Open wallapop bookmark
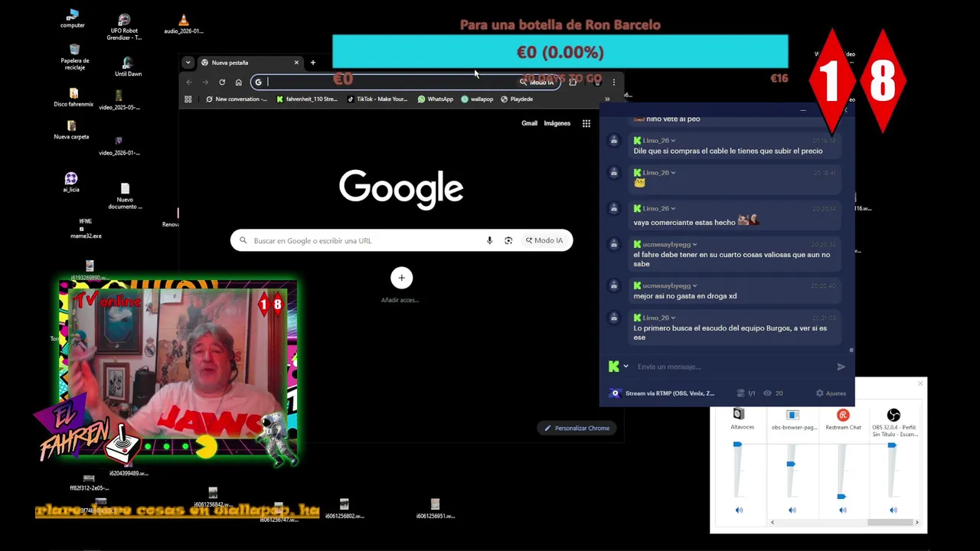Viewport: 980px width, 551px height. tap(477, 99)
